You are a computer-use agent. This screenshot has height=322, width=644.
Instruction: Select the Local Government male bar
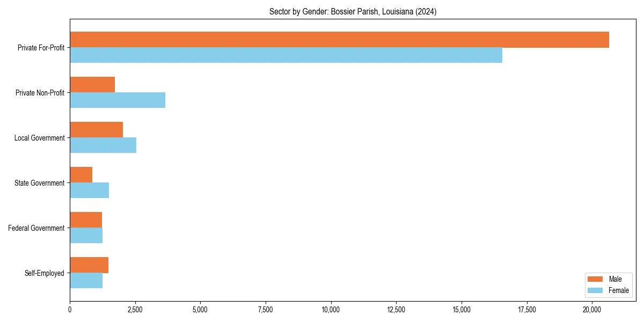click(97, 128)
